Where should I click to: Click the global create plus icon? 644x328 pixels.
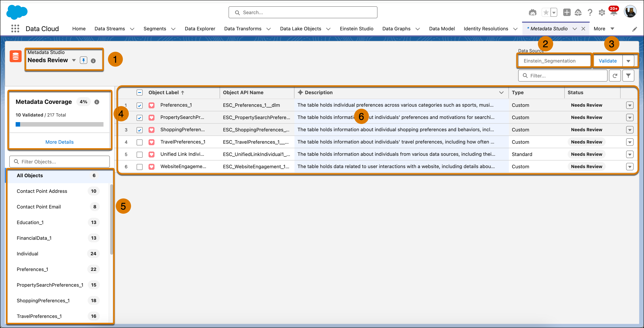(x=567, y=12)
